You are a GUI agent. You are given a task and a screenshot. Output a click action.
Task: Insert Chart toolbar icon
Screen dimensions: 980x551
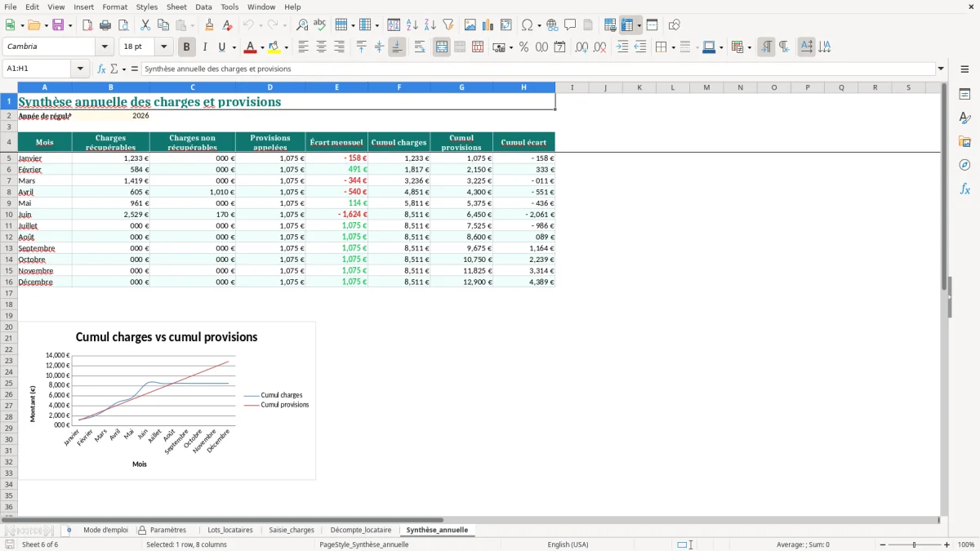488,25
